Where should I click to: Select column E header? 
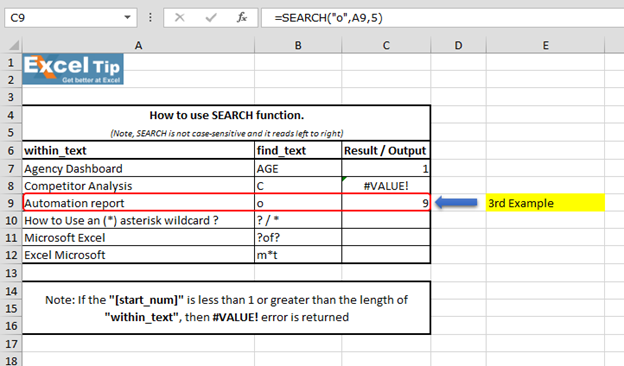click(x=545, y=45)
